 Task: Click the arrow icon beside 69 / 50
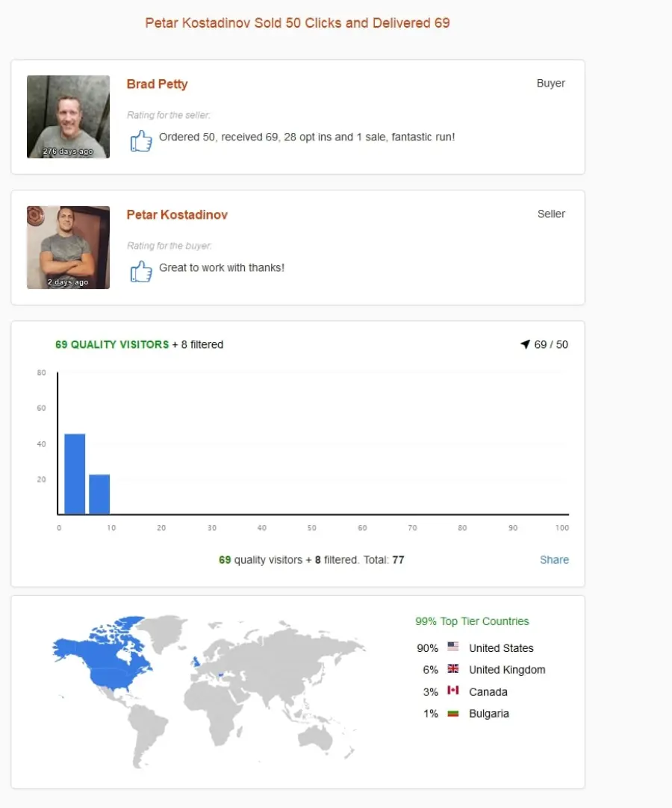(x=525, y=344)
